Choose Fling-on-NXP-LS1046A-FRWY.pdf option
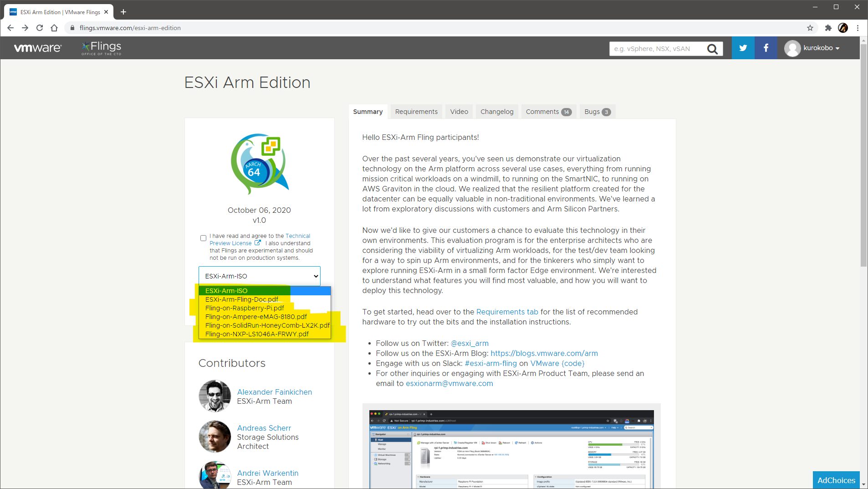 click(x=257, y=334)
